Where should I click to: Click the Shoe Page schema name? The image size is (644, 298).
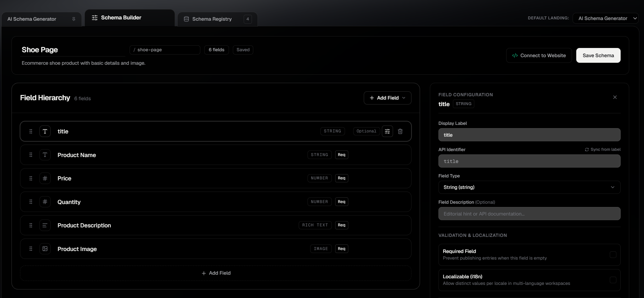(40, 50)
